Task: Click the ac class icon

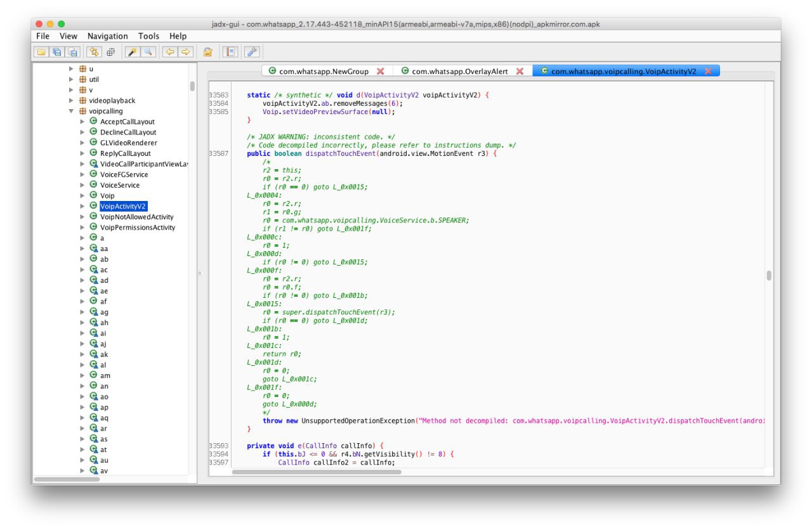Action: point(93,269)
